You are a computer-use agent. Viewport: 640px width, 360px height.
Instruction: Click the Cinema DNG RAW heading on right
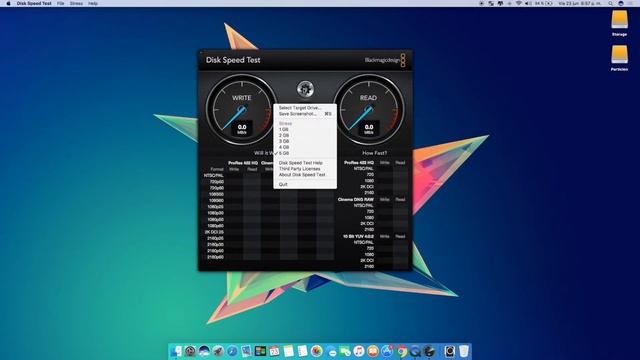[x=356, y=200]
